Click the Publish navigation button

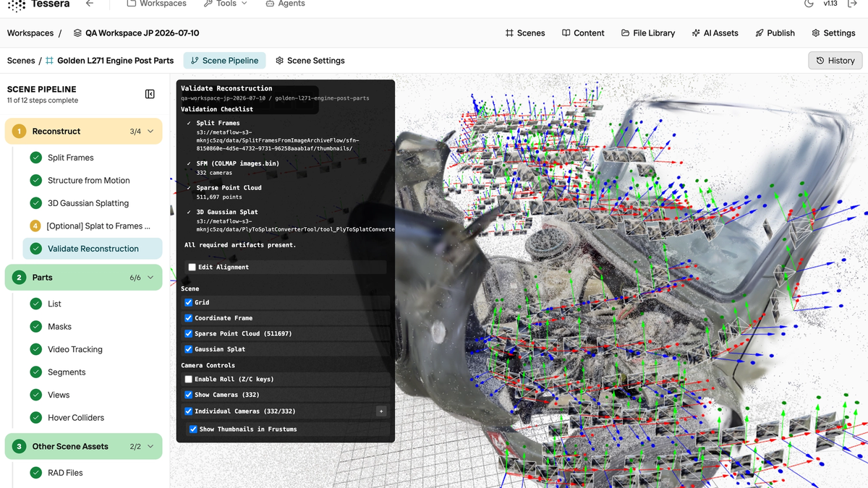coord(775,33)
